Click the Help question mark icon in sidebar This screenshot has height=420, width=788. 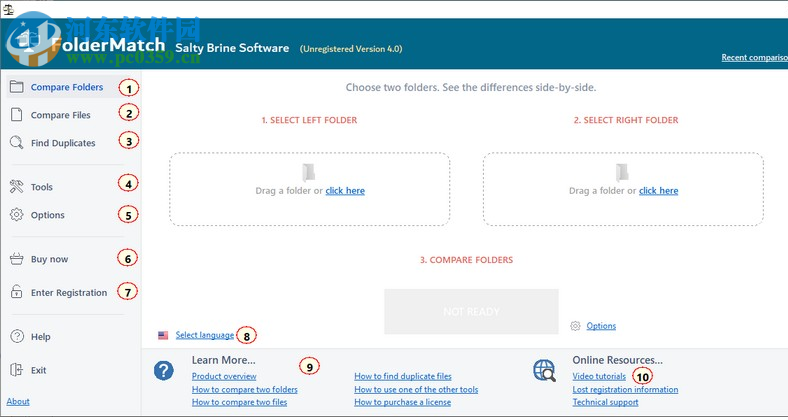[x=17, y=337]
